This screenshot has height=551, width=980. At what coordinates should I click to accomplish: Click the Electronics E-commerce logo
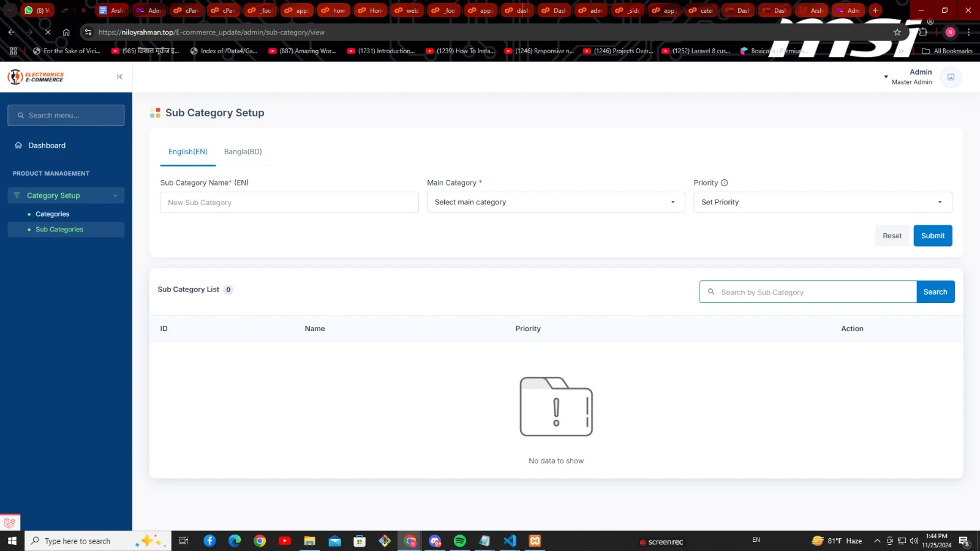pyautogui.click(x=36, y=77)
